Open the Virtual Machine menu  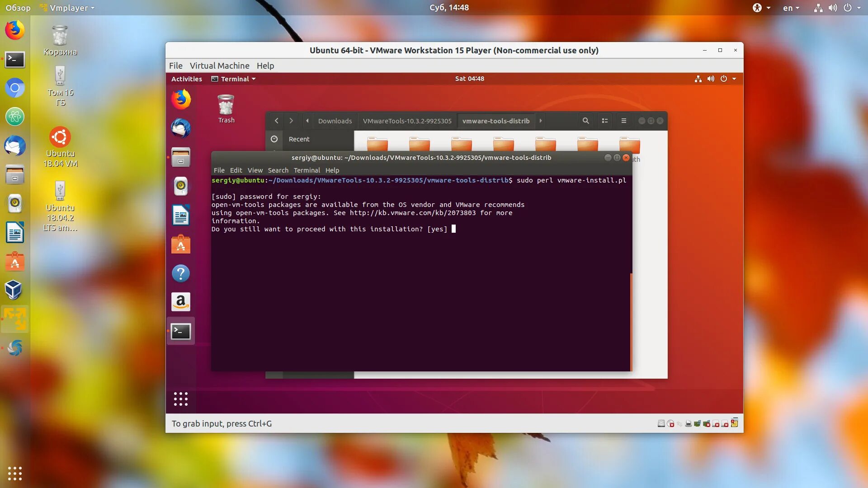219,65
